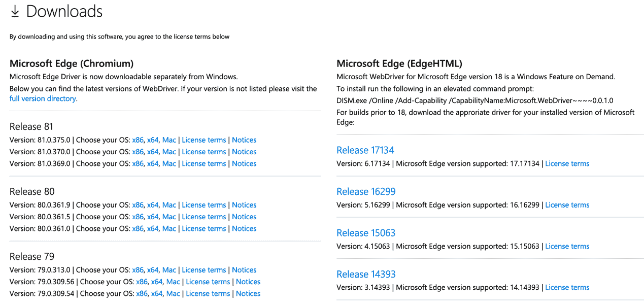Open the Release 15063 link

coord(366,233)
